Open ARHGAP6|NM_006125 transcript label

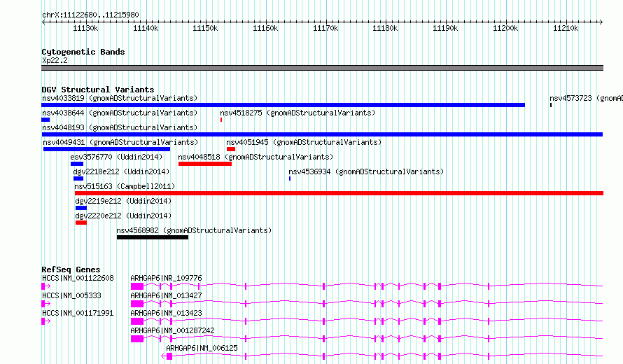202,348
